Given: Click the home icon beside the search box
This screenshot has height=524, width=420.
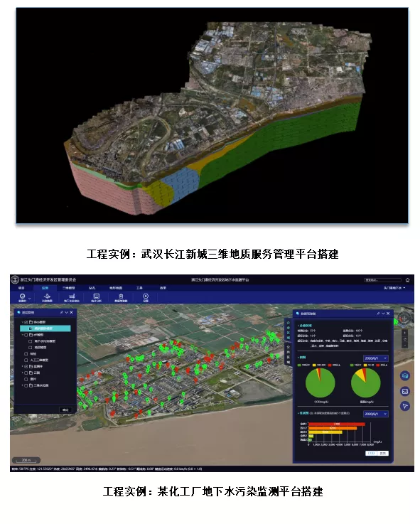Looking at the screenshot, I should 407,279.
